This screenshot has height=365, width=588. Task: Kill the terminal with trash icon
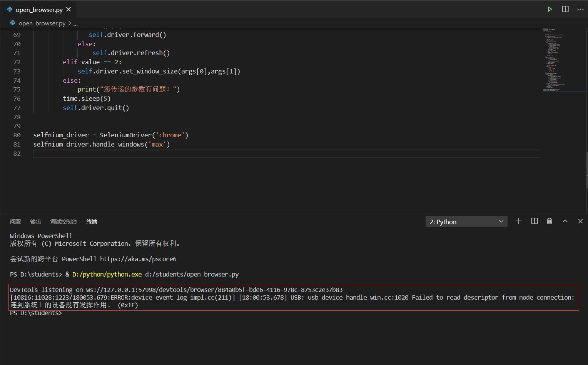click(x=550, y=221)
